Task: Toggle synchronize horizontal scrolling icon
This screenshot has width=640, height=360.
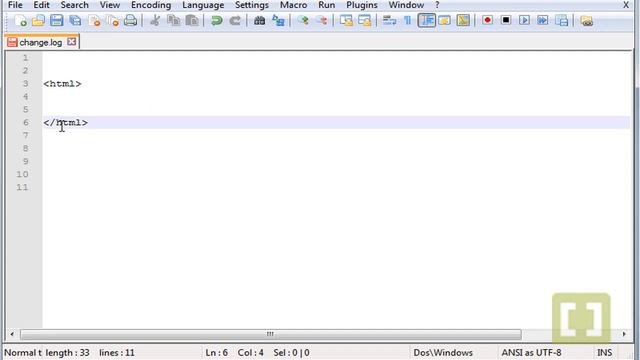Action: pyautogui.click(x=364, y=20)
